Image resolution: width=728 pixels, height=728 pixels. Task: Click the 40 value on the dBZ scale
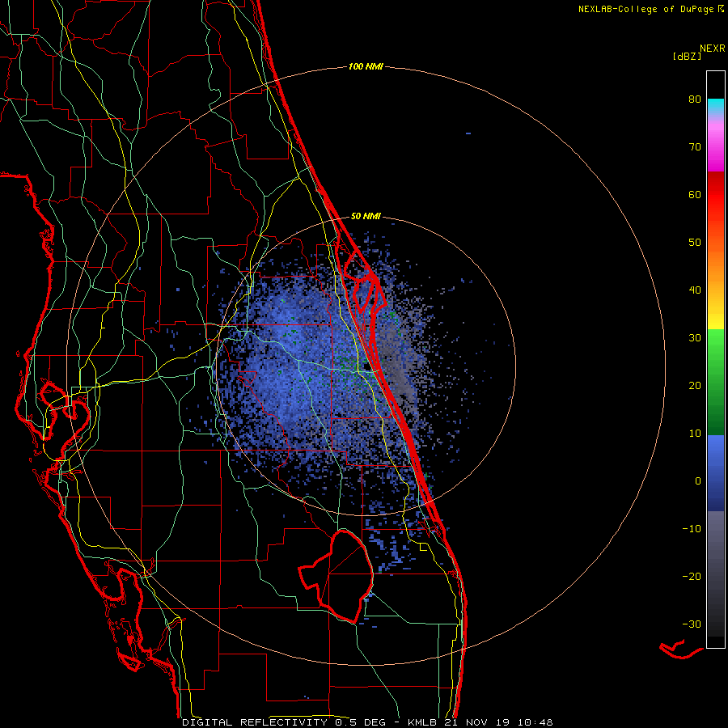pyautogui.click(x=695, y=290)
